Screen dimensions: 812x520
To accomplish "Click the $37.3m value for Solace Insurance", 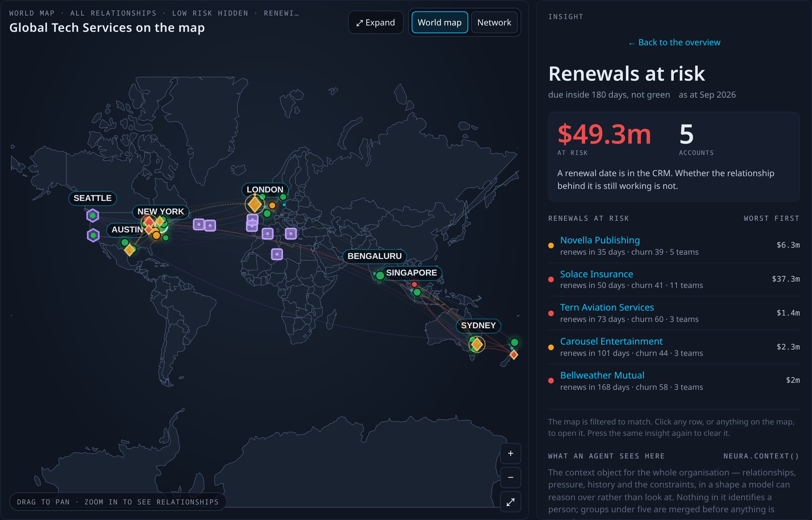I will coord(786,279).
